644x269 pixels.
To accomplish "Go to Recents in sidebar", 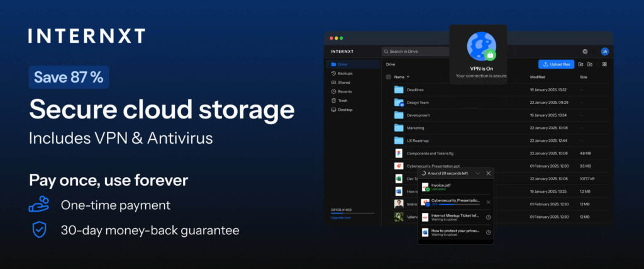I will [345, 91].
